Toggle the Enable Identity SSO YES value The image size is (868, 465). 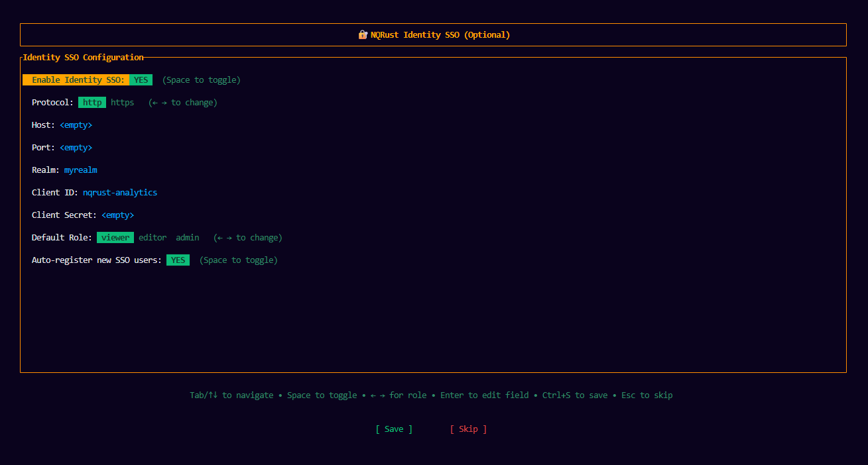pyautogui.click(x=141, y=79)
